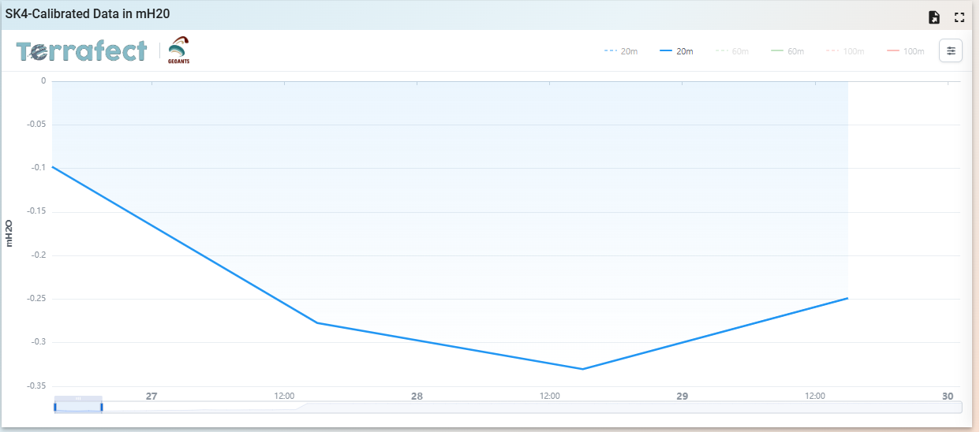The width and height of the screenshot is (980, 432).
Task: Toggle the solid blue 20m series
Action: pyautogui.click(x=676, y=51)
